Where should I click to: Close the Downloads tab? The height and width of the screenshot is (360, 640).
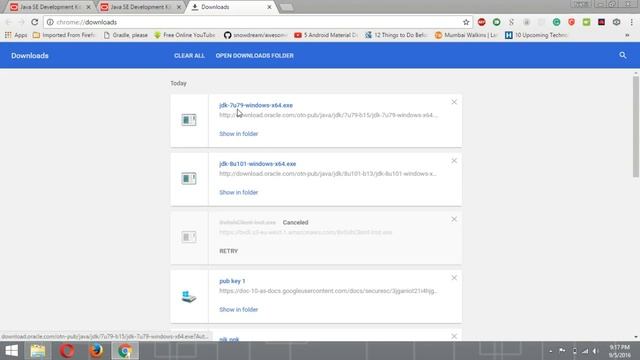click(x=269, y=7)
